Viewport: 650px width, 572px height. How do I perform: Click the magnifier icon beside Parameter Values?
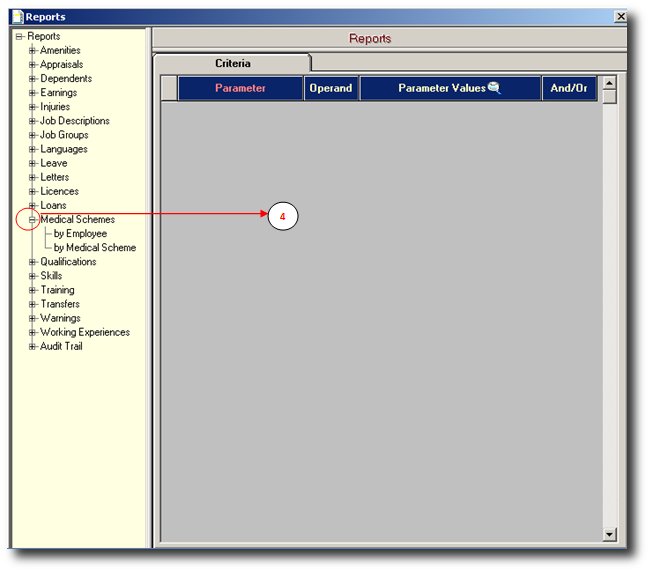pos(494,88)
